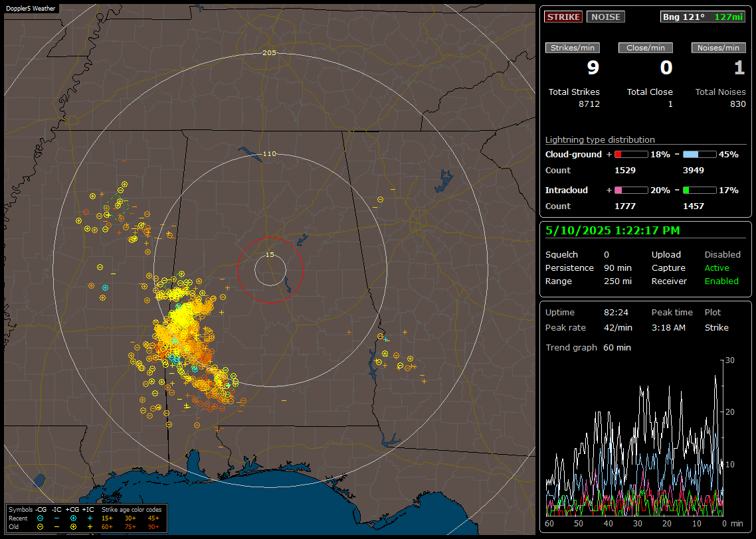
Task: Click the Recent +IC cyan plus legend symbol
Action: click(x=90, y=518)
